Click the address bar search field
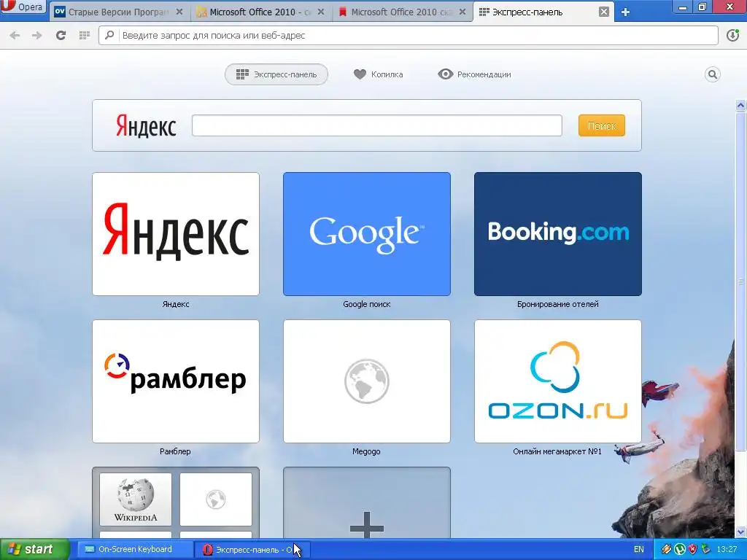The height and width of the screenshot is (560, 747). (x=409, y=35)
